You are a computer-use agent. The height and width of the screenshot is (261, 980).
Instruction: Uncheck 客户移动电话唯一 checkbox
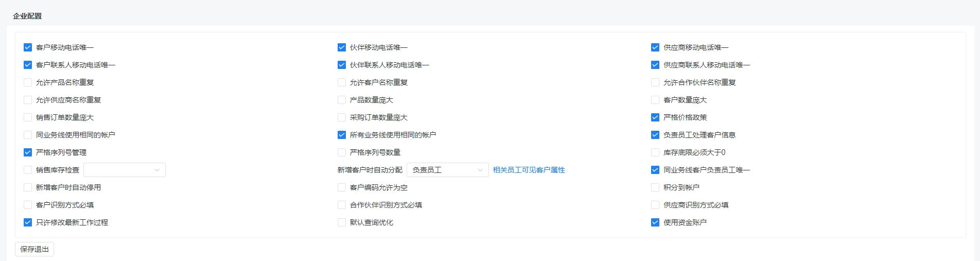(28, 47)
